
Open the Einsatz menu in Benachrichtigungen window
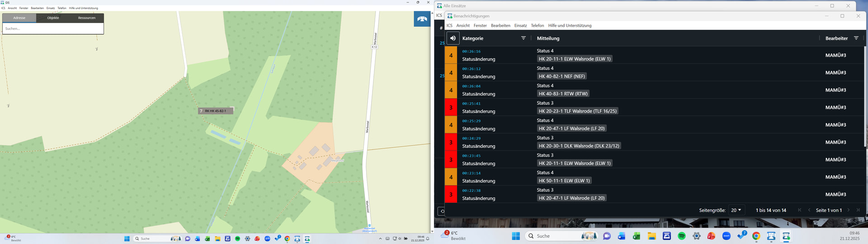[520, 26]
